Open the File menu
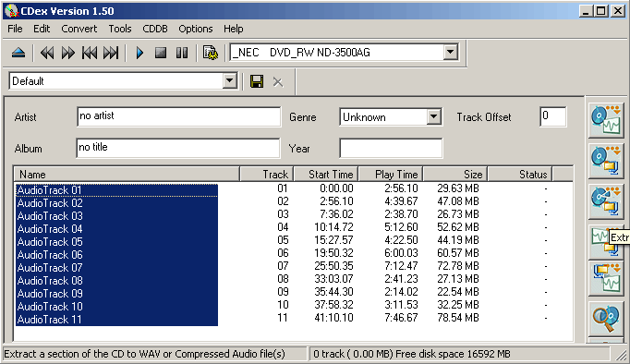 click(x=15, y=29)
